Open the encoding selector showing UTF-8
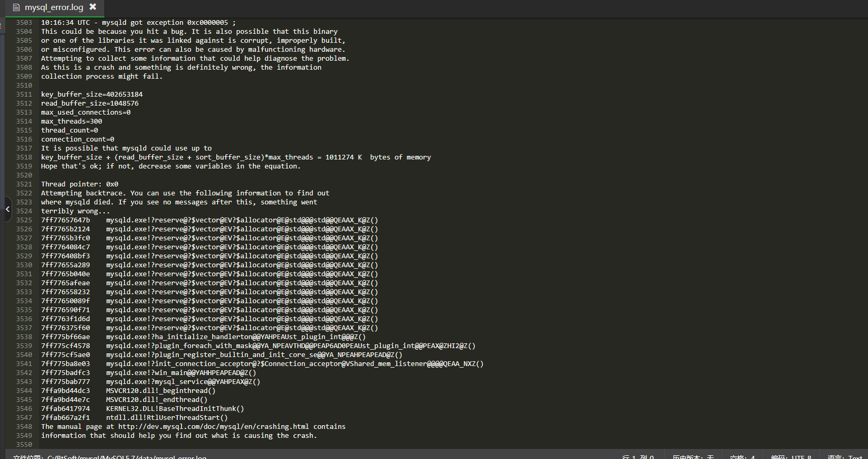Screen dimensions: 868x459 tap(791, 456)
